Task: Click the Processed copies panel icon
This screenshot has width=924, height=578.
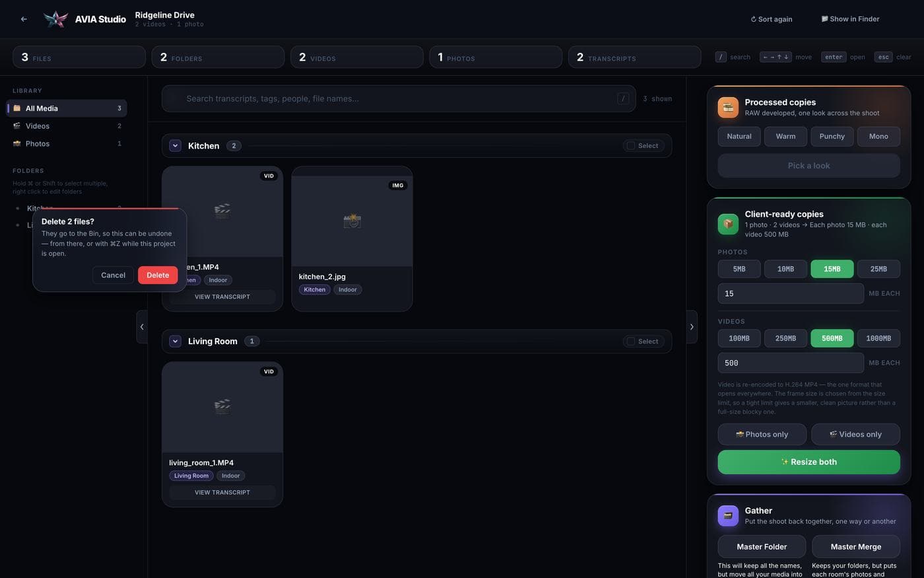Action: coord(728,107)
